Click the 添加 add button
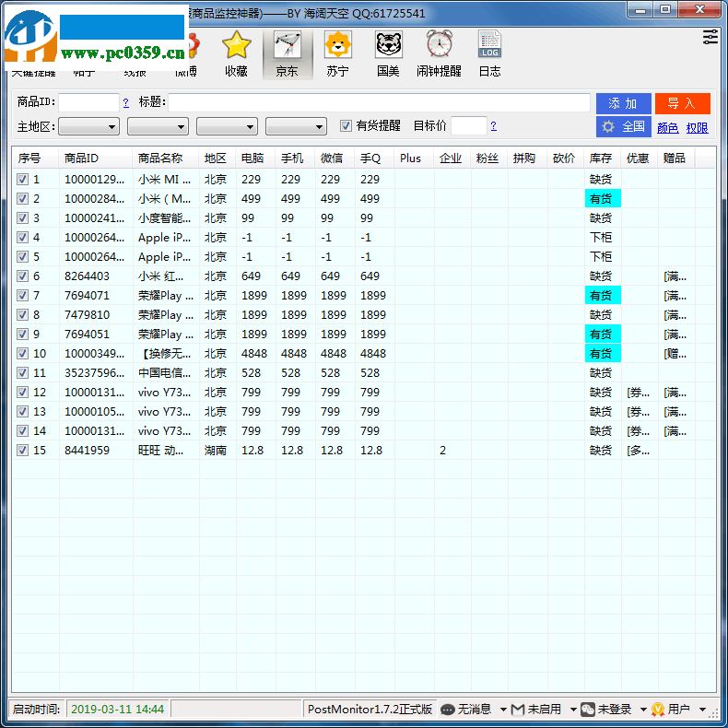Screen dimensions: 728x728 624,103
